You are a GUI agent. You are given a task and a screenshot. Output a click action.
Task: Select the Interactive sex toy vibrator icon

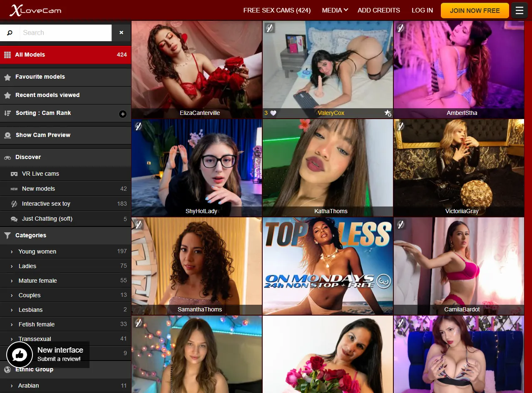pos(13,204)
